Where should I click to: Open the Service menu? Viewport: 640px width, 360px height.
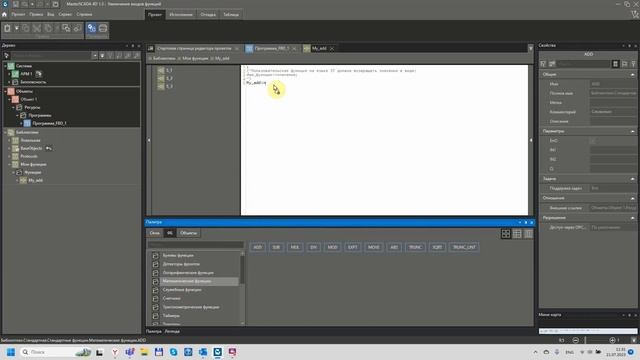[x=65, y=14]
